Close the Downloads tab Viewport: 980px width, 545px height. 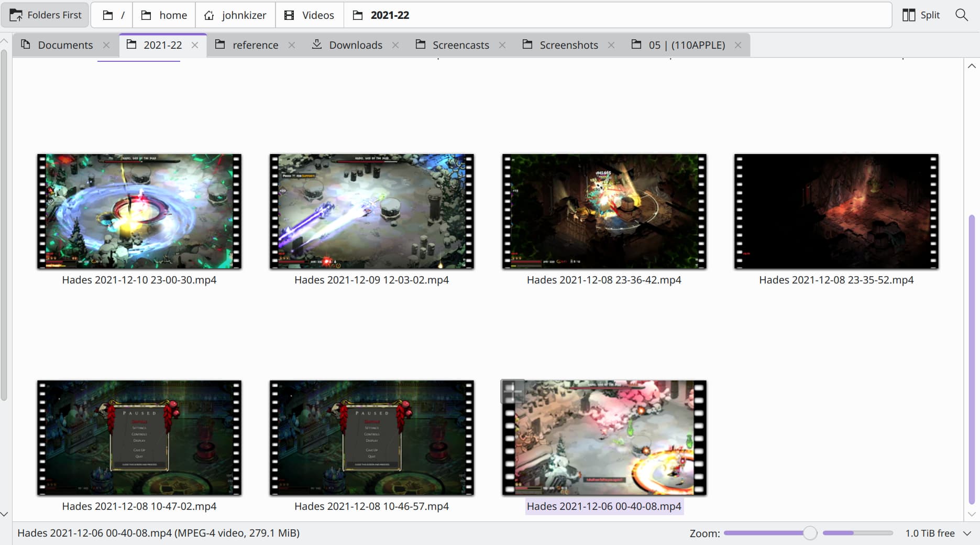pos(395,45)
